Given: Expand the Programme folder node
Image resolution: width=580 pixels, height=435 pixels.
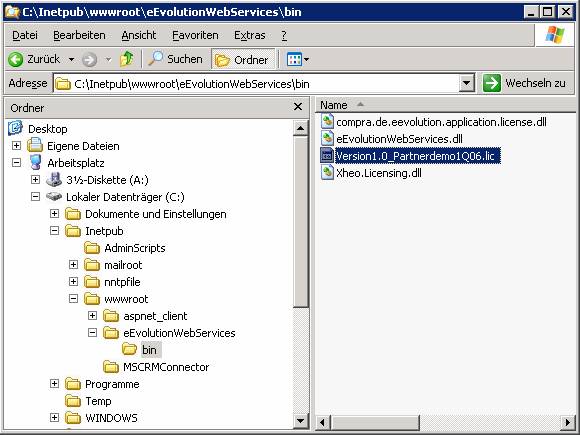Looking at the screenshot, I should (x=54, y=384).
